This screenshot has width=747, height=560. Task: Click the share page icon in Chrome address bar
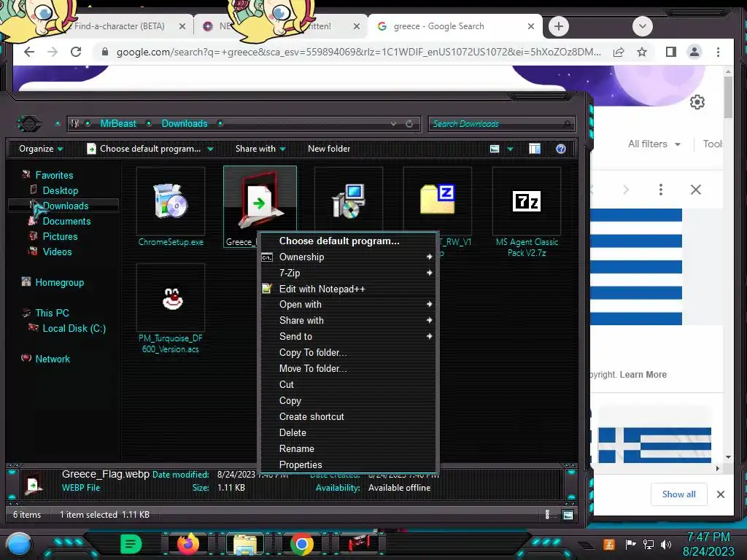(619, 52)
